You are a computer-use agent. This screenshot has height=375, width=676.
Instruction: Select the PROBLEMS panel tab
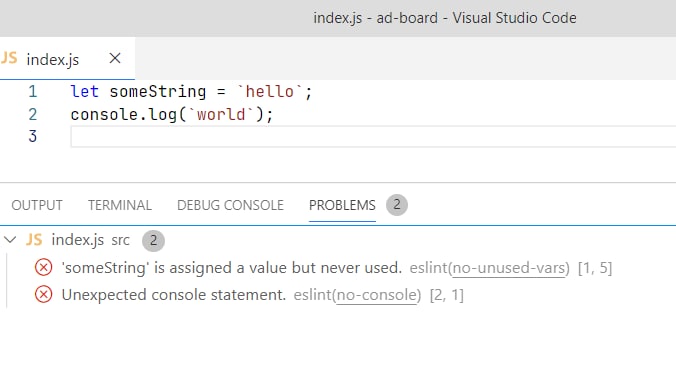342,205
